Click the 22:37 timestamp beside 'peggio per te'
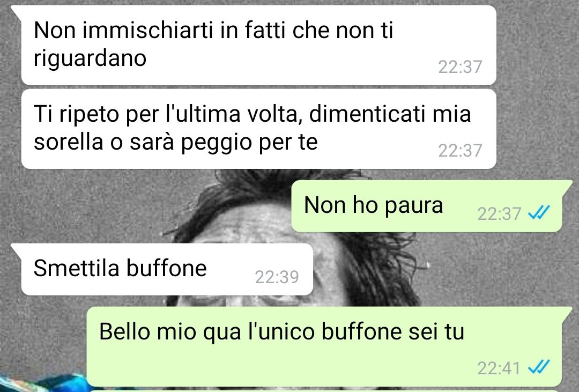 [x=460, y=151]
